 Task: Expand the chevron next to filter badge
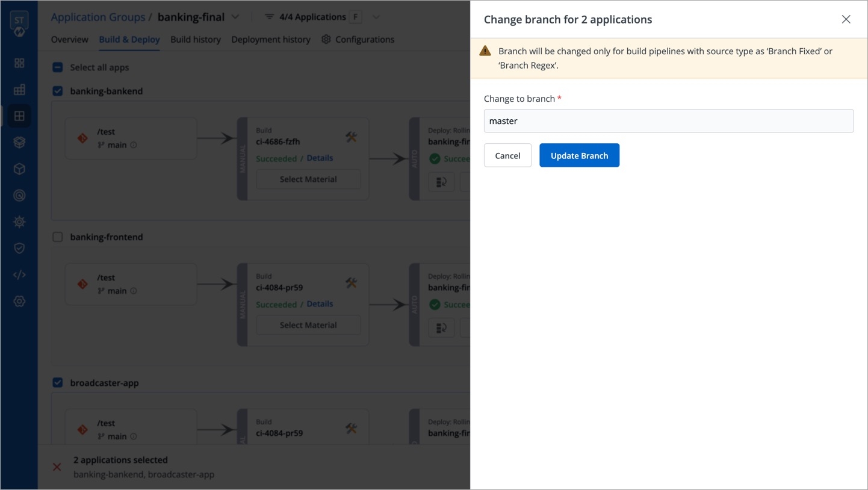point(376,17)
